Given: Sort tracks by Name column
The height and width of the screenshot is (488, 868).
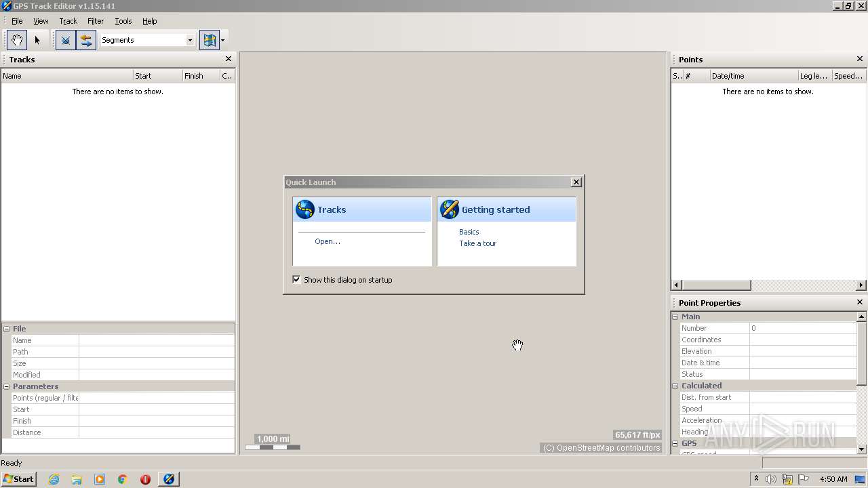Looking at the screenshot, I should click(66, 76).
